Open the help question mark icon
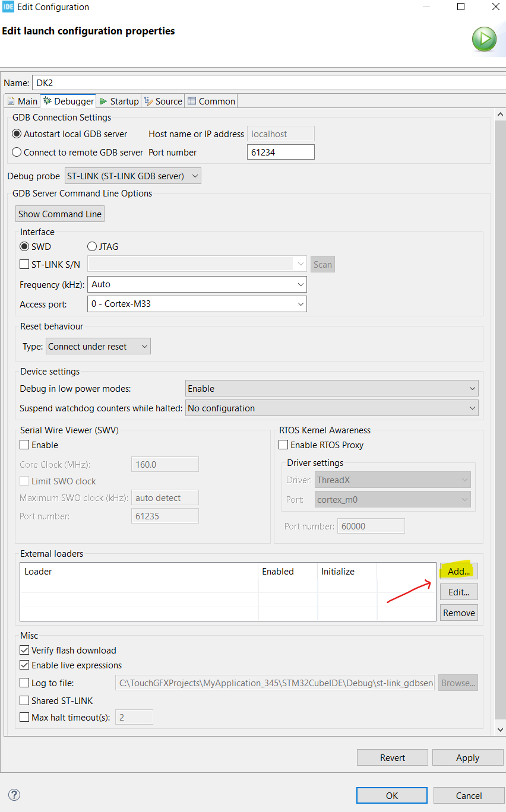506x812 pixels. (14, 795)
